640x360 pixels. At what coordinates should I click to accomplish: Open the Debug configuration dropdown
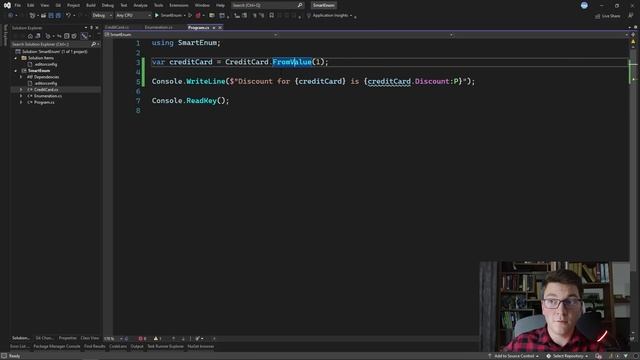pos(102,16)
